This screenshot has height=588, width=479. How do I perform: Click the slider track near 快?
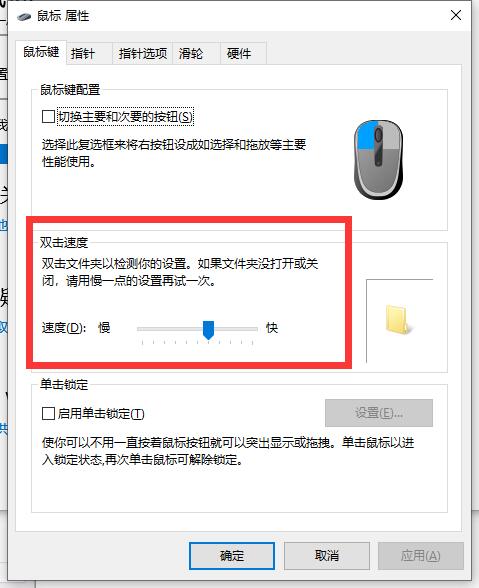(x=248, y=329)
